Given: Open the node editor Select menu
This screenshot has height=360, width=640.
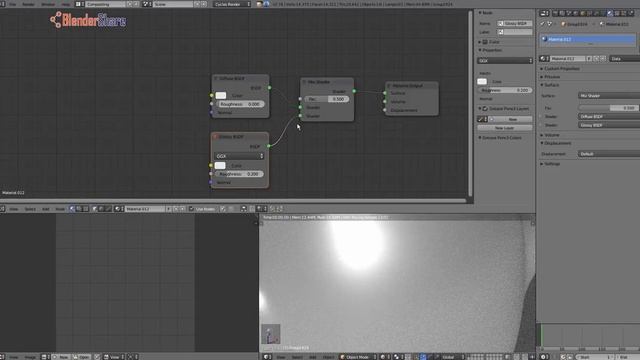Looking at the screenshot, I should [30, 209].
